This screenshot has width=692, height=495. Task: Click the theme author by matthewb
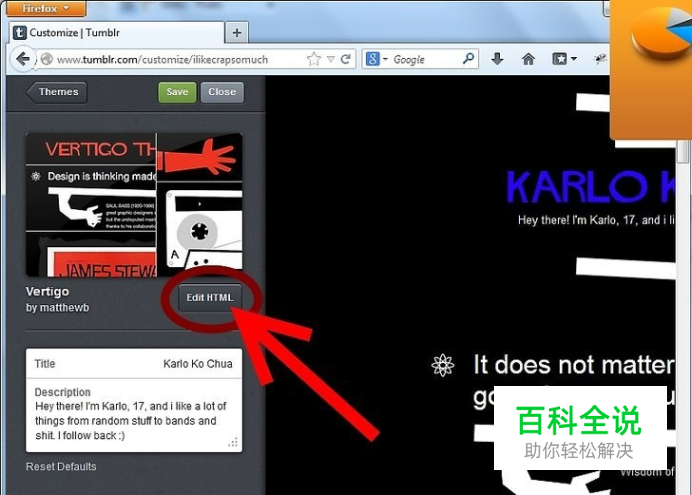[x=57, y=308]
